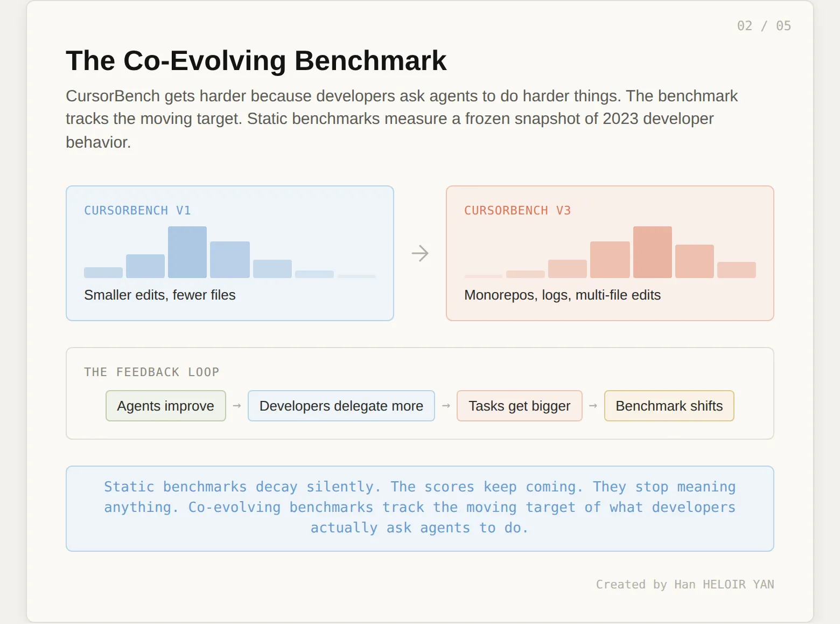840x624 pixels.
Task: Click the Created by Han HELOIR YAN credit
Action: coord(685,585)
